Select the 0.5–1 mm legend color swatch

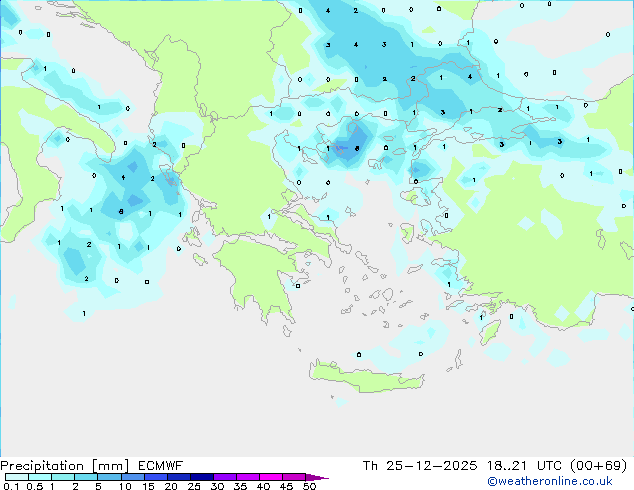tap(40, 477)
